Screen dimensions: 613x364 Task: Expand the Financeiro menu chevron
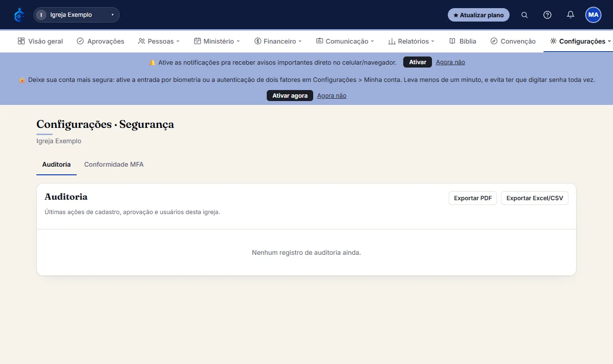pyautogui.click(x=300, y=41)
